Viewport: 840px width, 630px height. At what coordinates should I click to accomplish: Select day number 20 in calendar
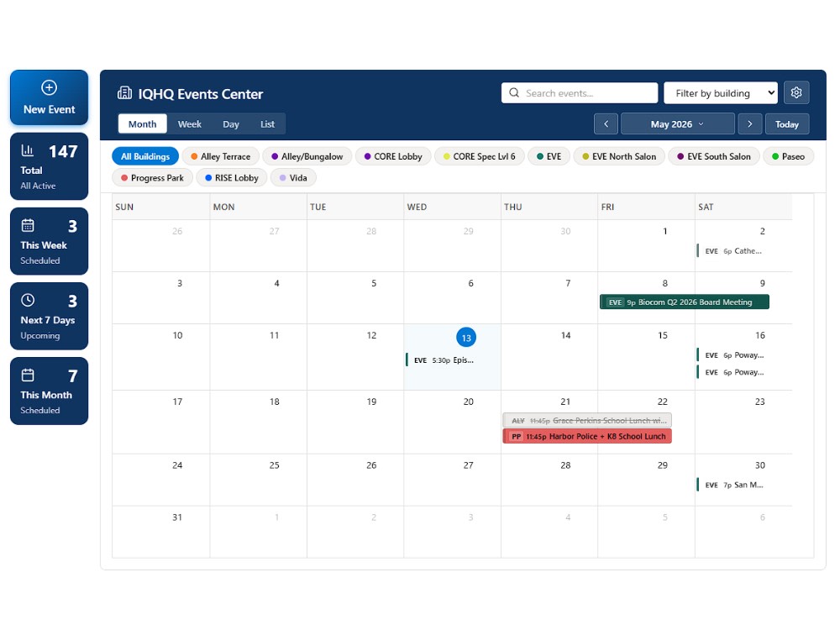click(x=468, y=402)
